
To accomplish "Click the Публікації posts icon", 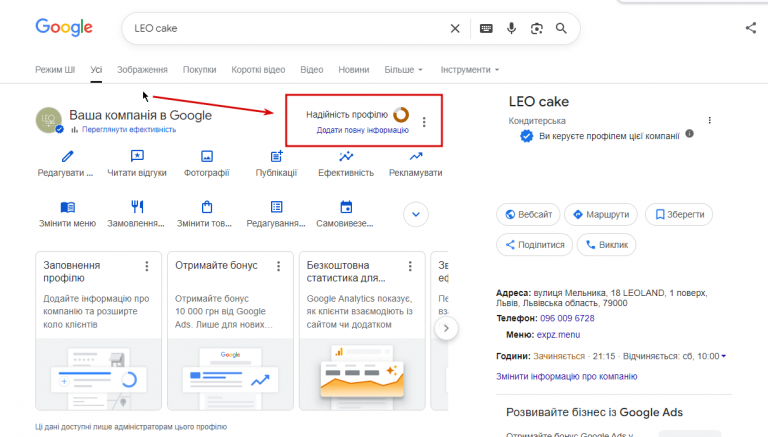I will 276,156.
